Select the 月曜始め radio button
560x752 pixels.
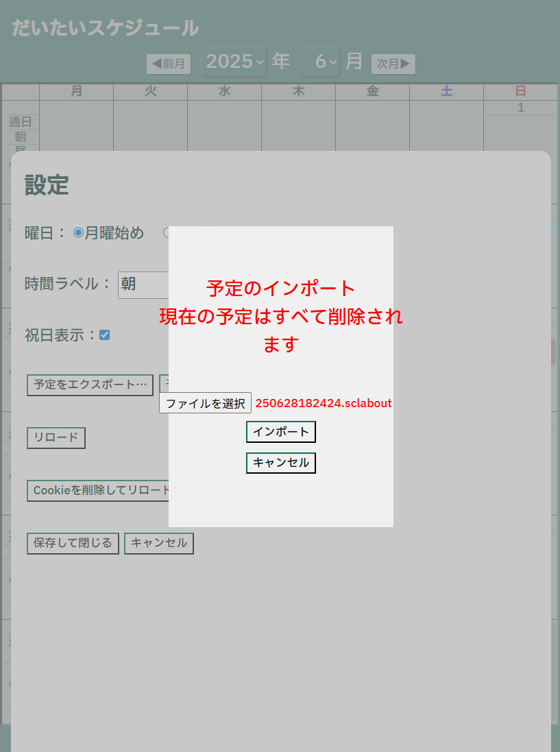78,233
